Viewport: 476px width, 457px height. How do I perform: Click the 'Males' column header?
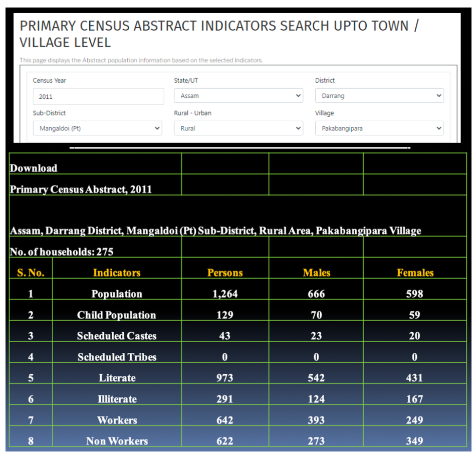[316, 273]
